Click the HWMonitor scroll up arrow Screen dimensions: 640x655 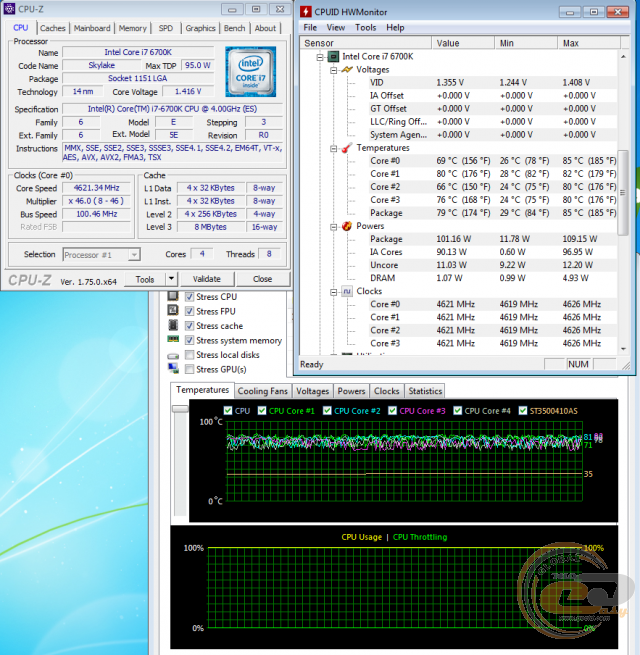(x=623, y=56)
